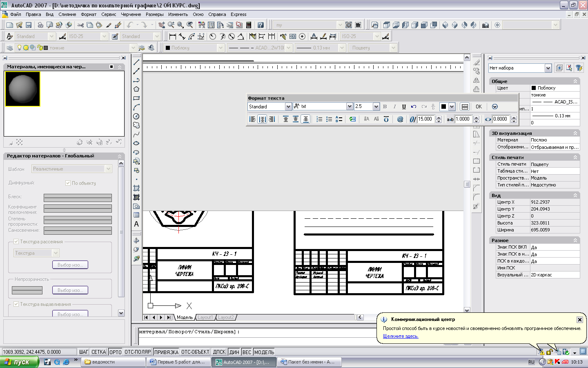
Task: Open the Поблоку color dropdown in the toolbar
Action: coord(220,48)
